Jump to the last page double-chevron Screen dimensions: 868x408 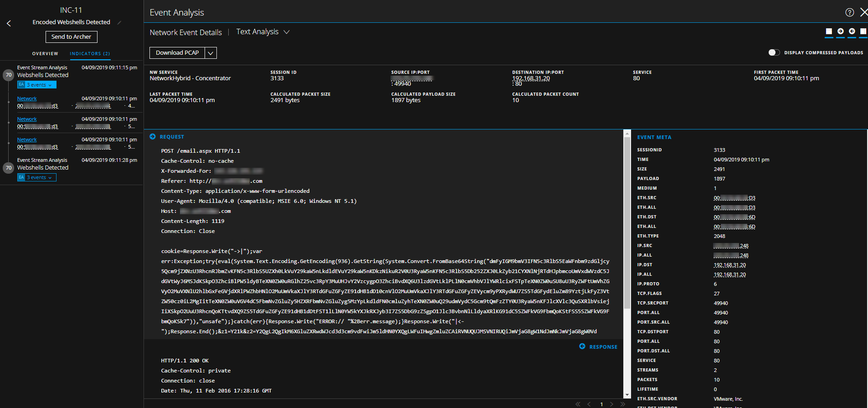pyautogui.click(x=623, y=404)
